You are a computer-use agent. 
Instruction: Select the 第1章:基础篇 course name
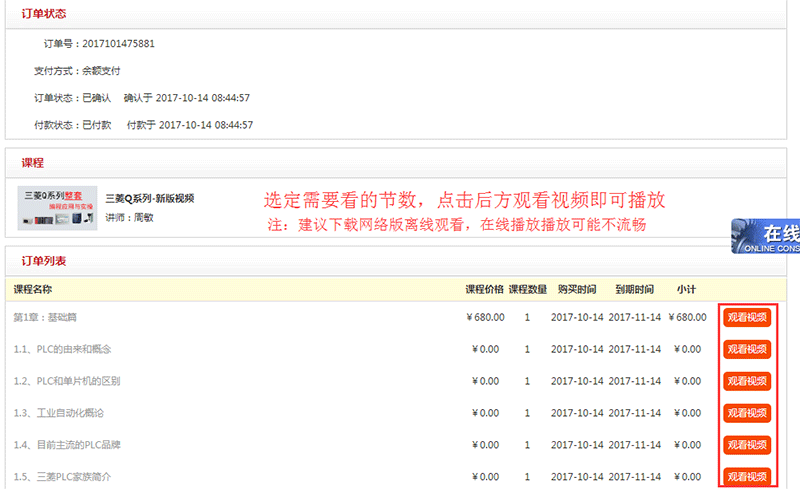click(x=44, y=317)
